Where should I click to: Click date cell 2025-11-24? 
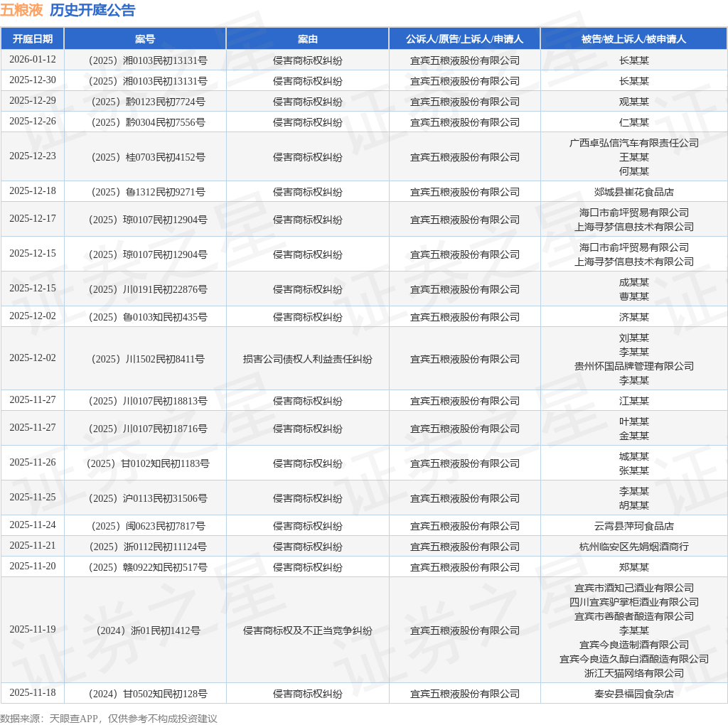coord(33,525)
